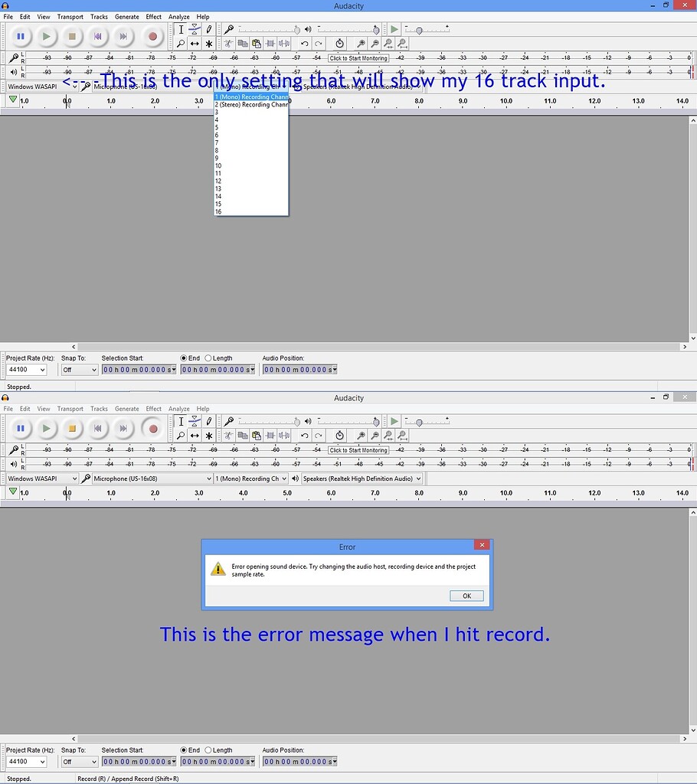Select the Length radio button in bottom window
The height and width of the screenshot is (784, 697).
208,750
